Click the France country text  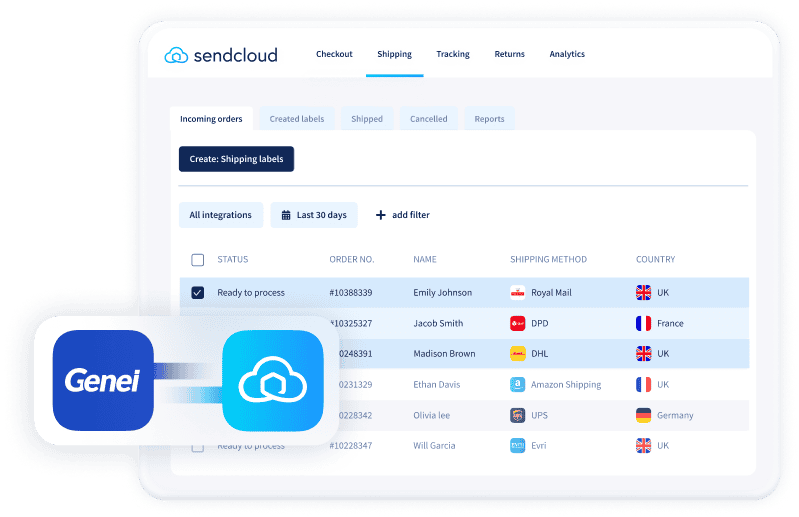point(670,323)
